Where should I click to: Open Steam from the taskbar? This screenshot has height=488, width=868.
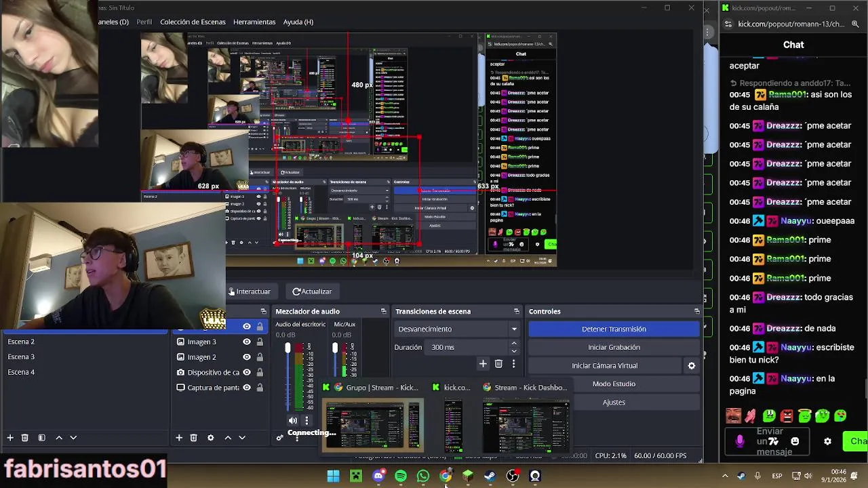pyautogui.click(x=490, y=476)
